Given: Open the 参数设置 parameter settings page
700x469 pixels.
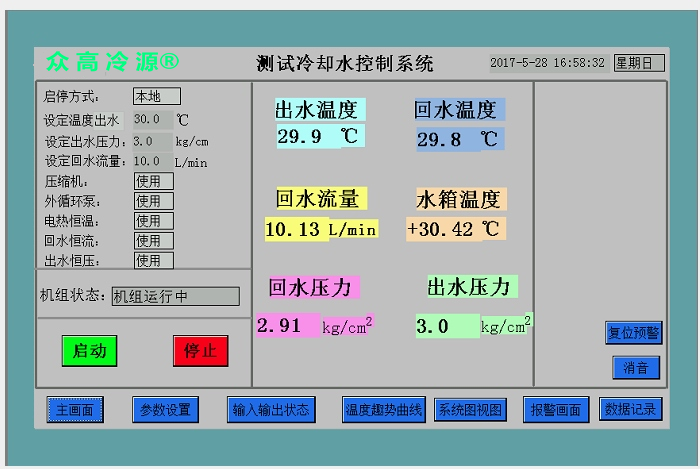Looking at the screenshot, I should (x=165, y=410).
